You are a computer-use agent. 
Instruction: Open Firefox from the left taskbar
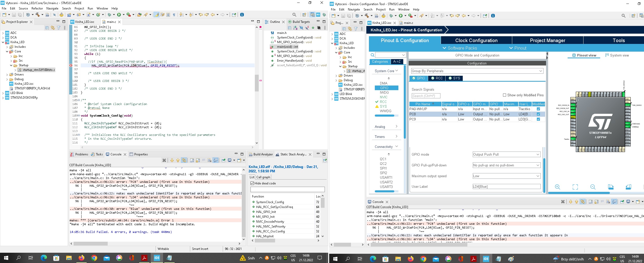(x=82, y=258)
